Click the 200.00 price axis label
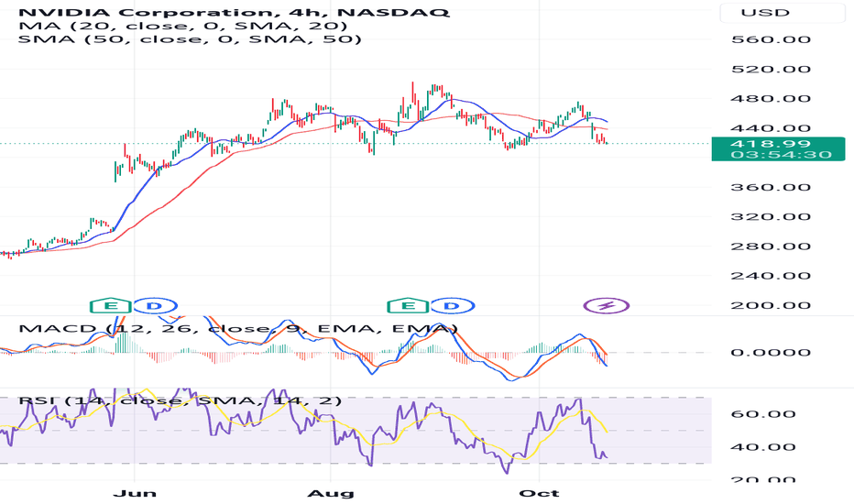 coord(771,305)
